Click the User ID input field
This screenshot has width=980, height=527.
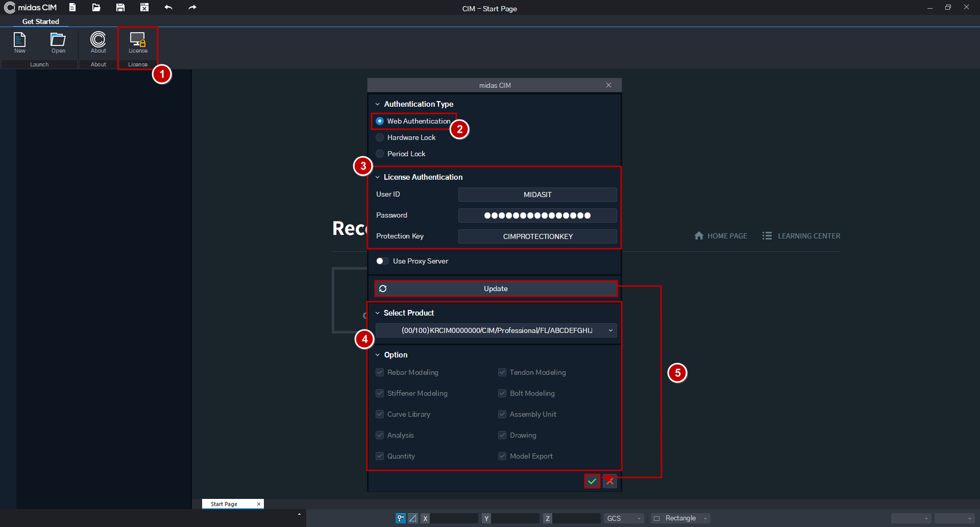537,195
